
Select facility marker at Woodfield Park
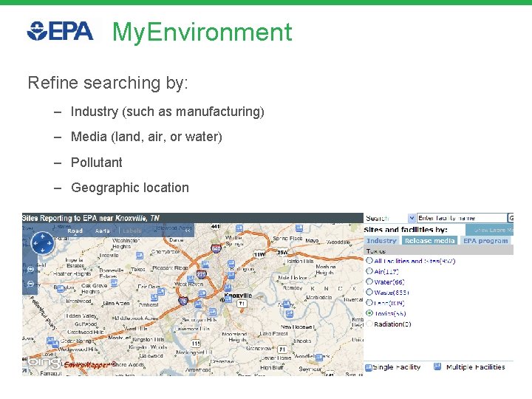coord(319,357)
